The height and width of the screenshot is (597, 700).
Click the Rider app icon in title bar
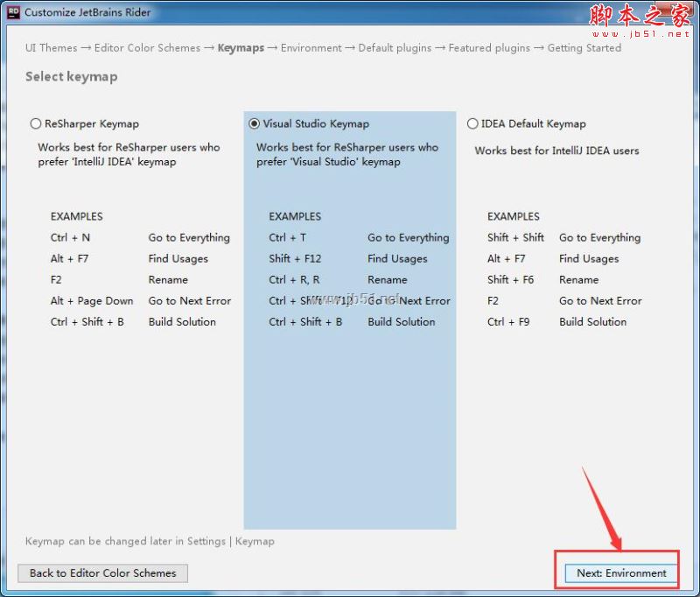[14, 12]
